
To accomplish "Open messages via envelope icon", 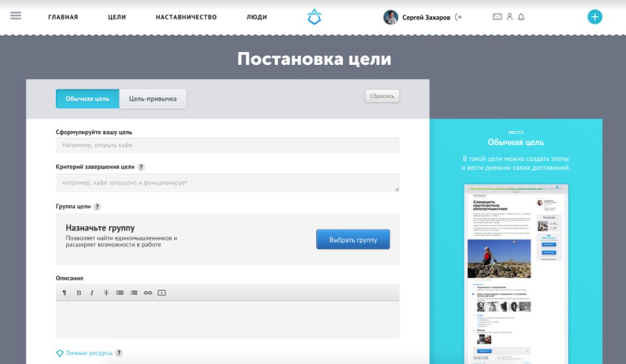I will click(497, 17).
